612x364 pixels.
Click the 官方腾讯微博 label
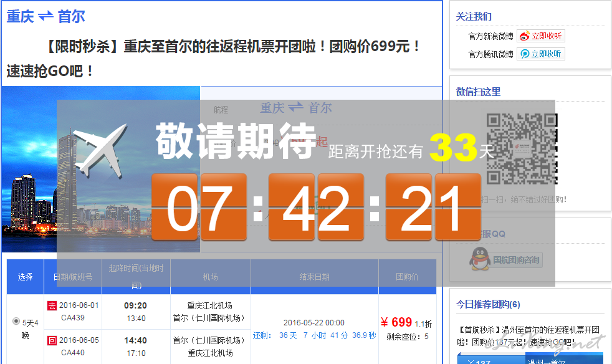pyautogui.click(x=491, y=54)
